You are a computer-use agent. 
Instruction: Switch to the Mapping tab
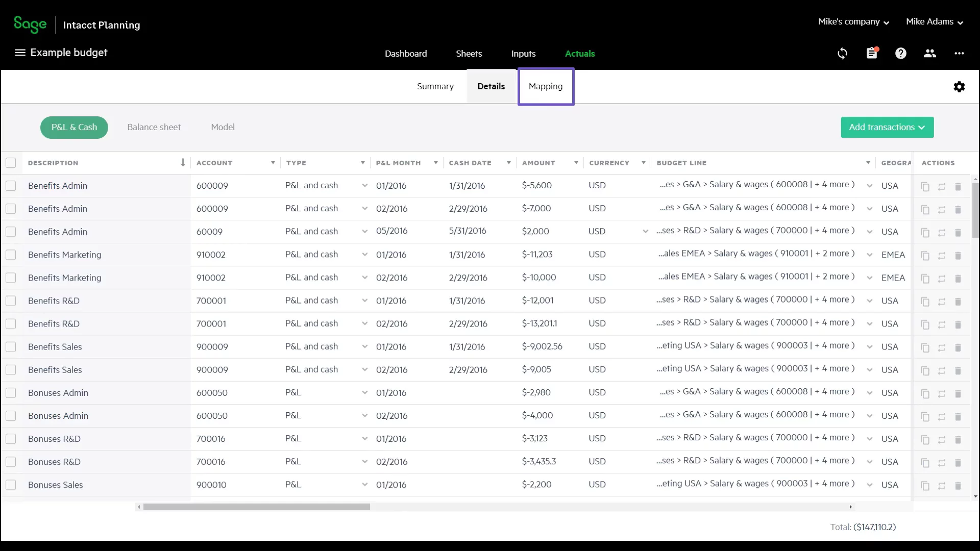546,86
